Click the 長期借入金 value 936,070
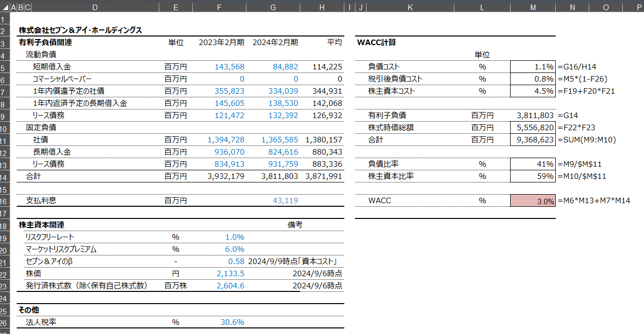Screen dimensions: 644x334 (x=230, y=152)
